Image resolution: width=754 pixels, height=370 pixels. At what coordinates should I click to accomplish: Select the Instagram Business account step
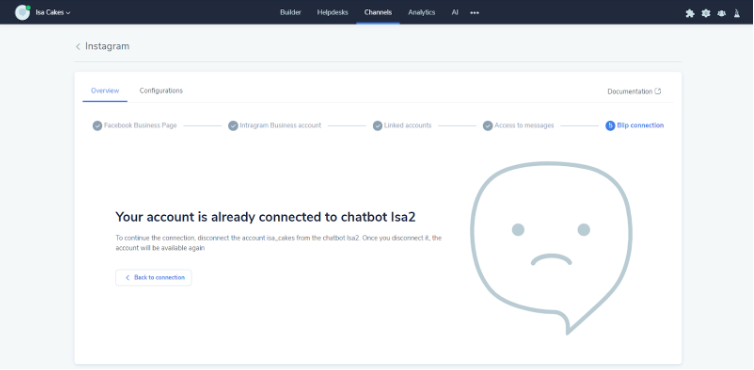(x=275, y=126)
